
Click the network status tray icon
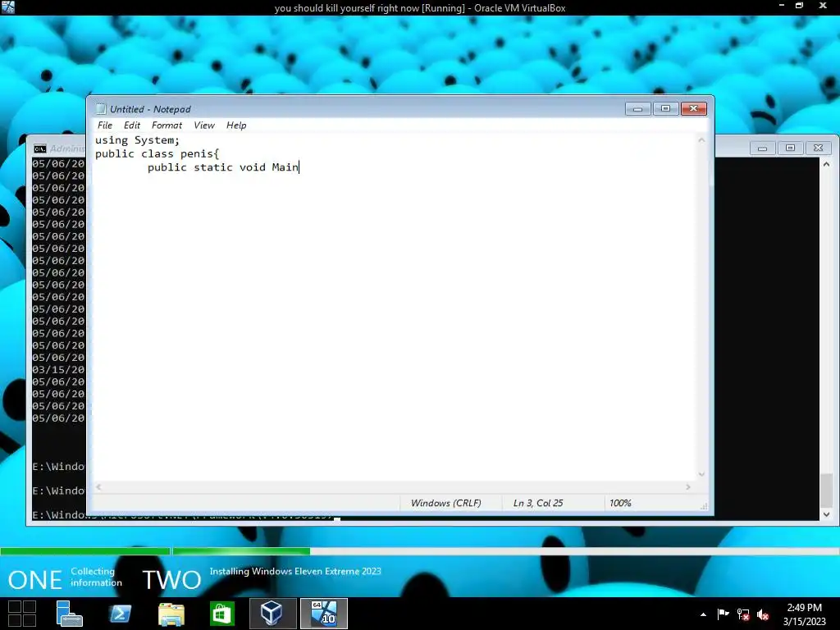pyautogui.click(x=743, y=614)
